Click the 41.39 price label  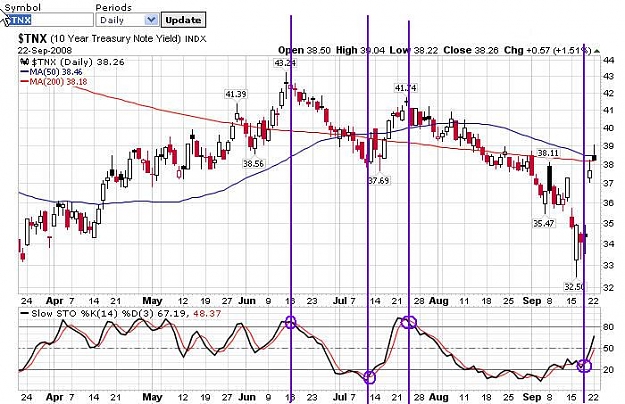(236, 94)
